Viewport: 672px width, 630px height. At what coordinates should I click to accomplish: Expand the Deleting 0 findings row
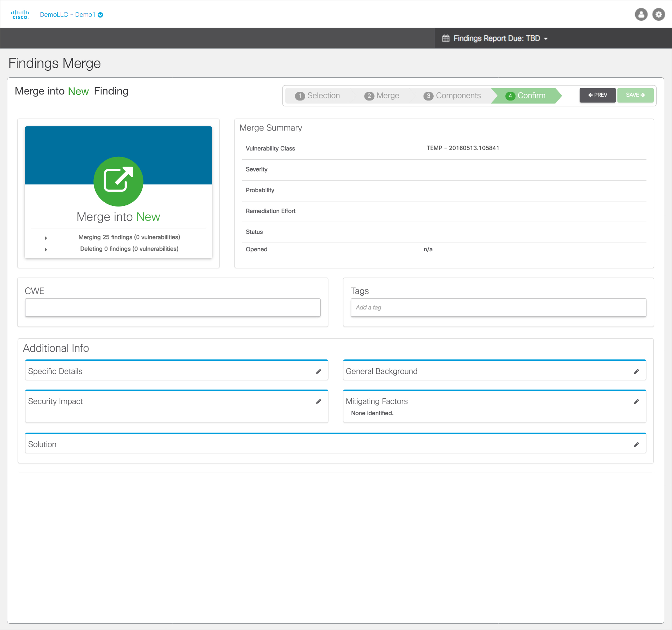coord(46,250)
